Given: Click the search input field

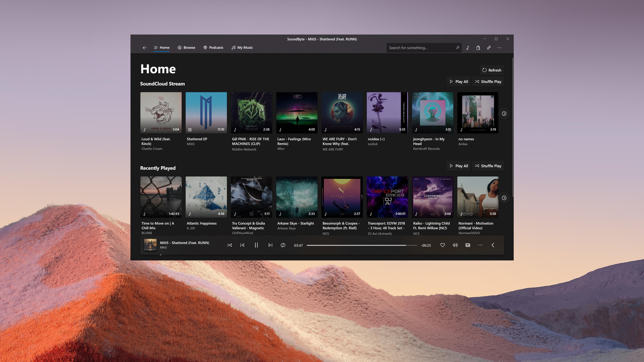Looking at the screenshot, I should [x=421, y=48].
